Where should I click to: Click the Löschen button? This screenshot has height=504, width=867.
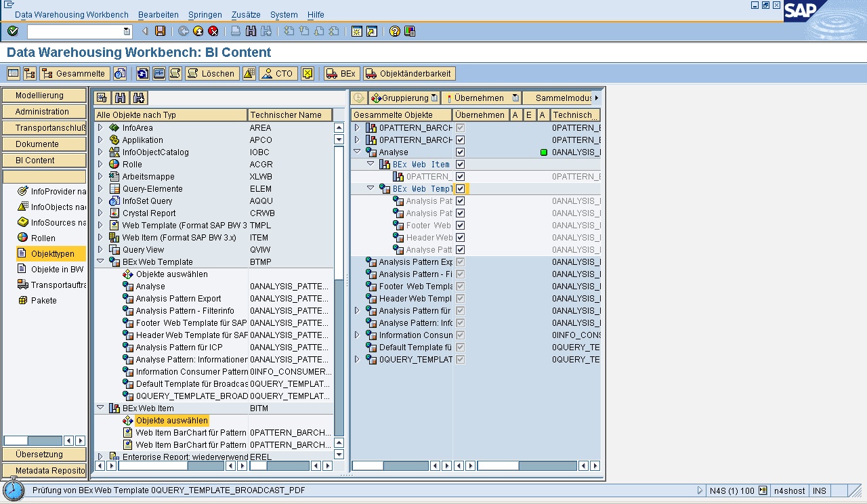(x=211, y=74)
